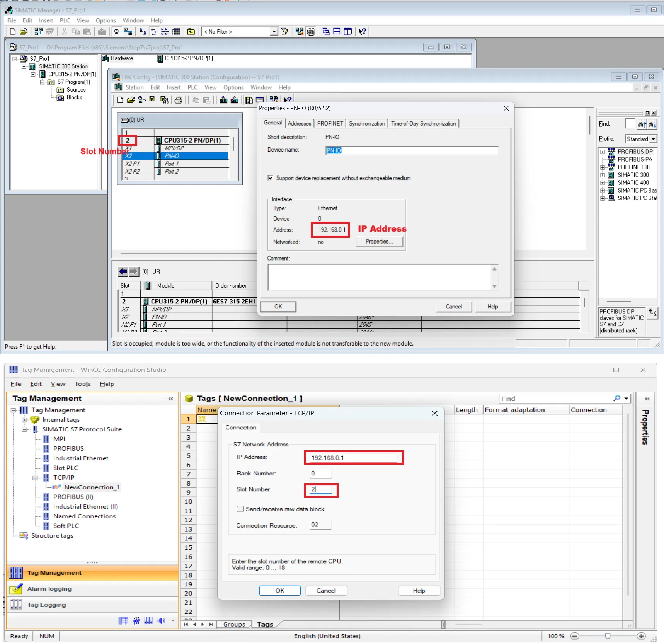Screen dimensions: 664x644
Task: Click the Up One Level folder icon
Action: (191, 32)
